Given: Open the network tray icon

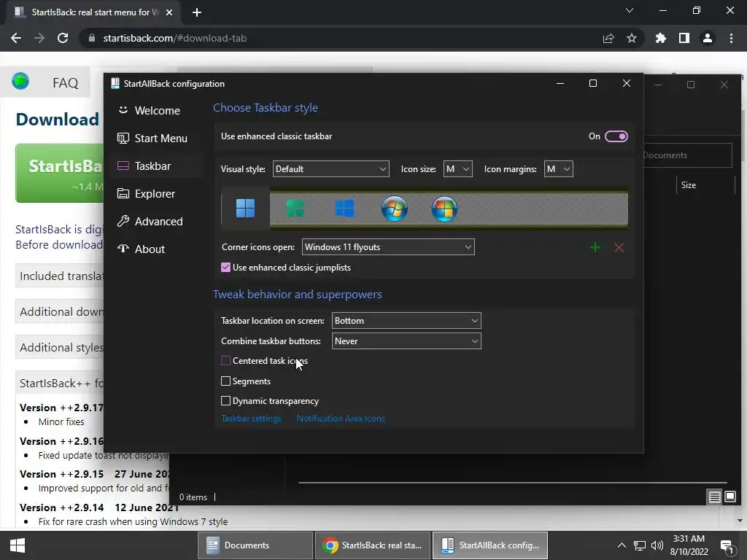Looking at the screenshot, I should click(639, 545).
